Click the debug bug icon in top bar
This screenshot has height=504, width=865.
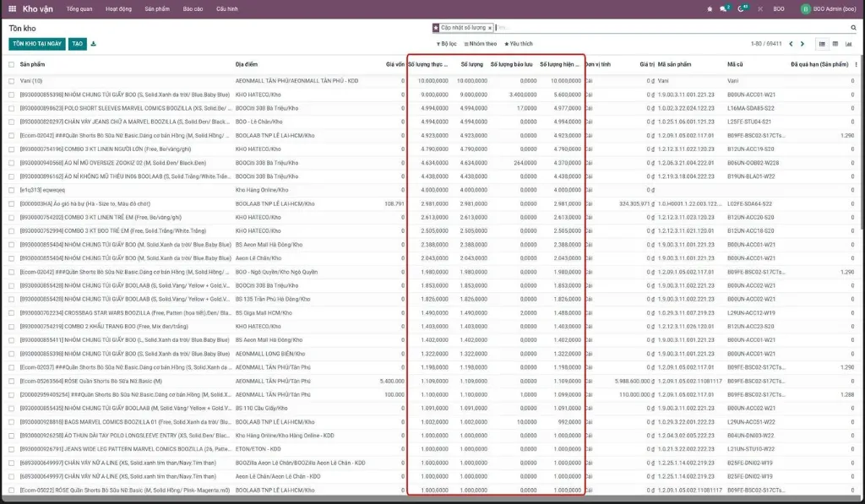click(x=710, y=8)
